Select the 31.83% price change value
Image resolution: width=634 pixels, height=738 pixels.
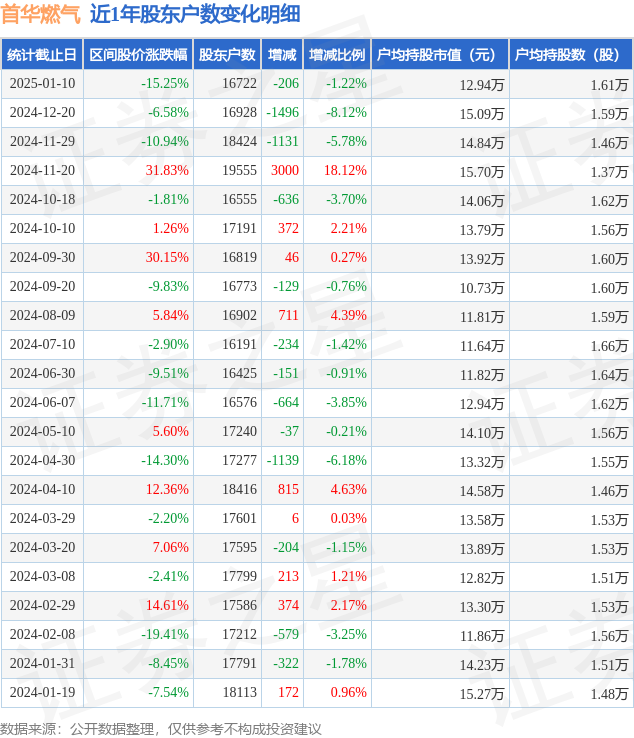click(x=167, y=171)
